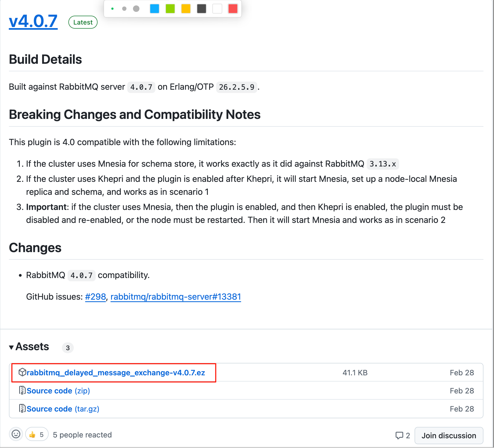Click the bold 'Important' text in item 3
This screenshot has height=448, width=494.
(x=46, y=207)
